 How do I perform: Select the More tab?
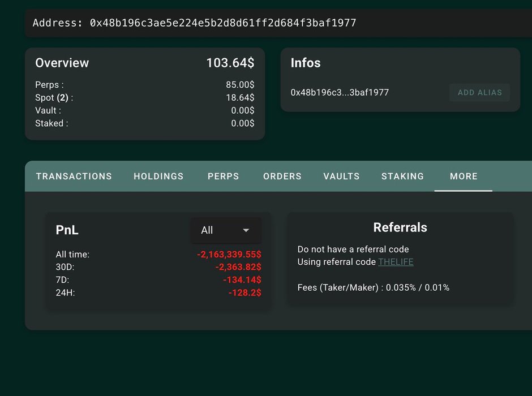click(464, 177)
